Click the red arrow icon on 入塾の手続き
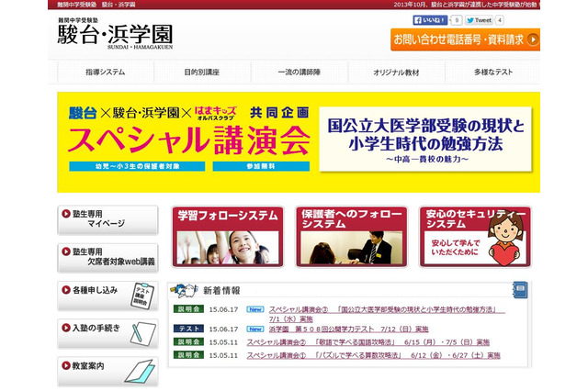588x391 pixels. pyautogui.click(x=66, y=328)
